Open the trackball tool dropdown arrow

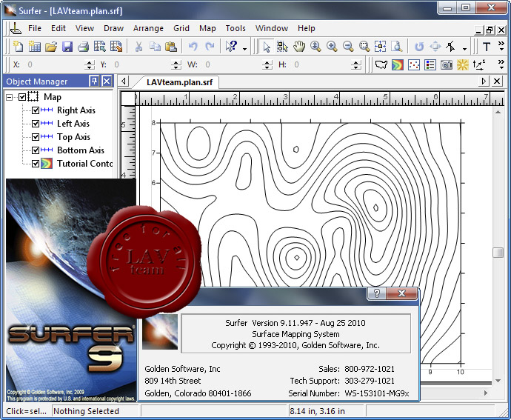click(464, 49)
